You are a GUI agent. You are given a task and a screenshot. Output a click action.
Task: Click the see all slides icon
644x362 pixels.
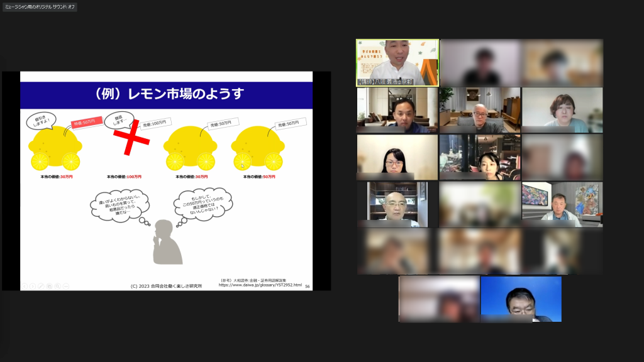[50, 286]
